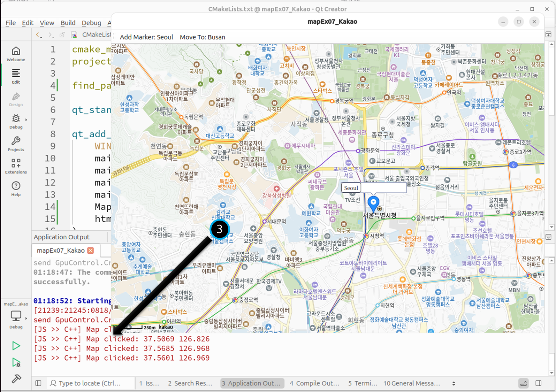Click the 시청역 station label on map
Viewport: 556px width, 392px height.
[377, 236]
